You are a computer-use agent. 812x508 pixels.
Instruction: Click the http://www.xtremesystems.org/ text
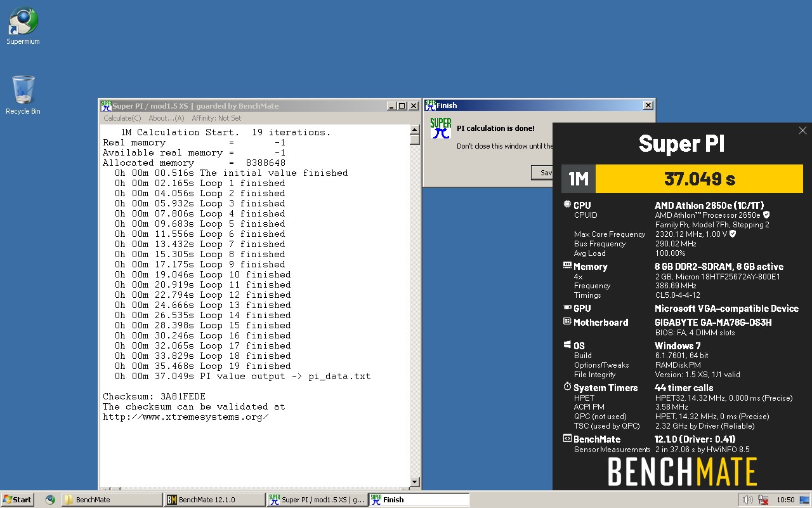click(x=185, y=417)
